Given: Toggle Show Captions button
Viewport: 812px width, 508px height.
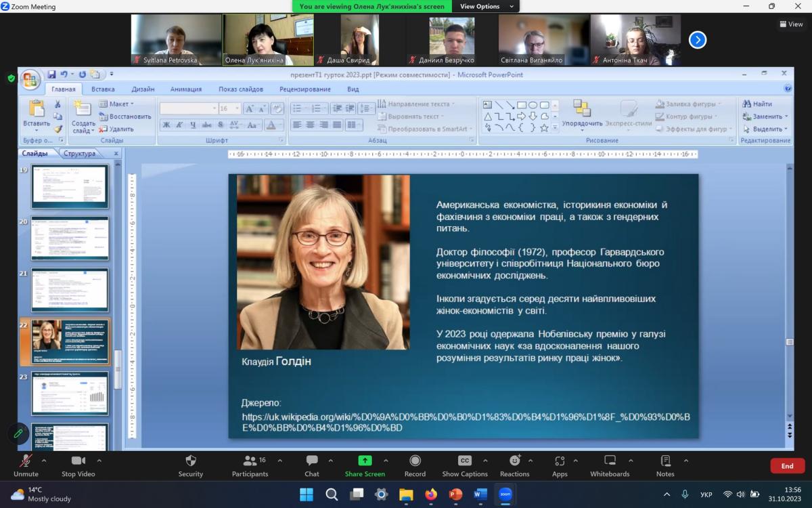Looking at the screenshot, I should pos(465,461).
